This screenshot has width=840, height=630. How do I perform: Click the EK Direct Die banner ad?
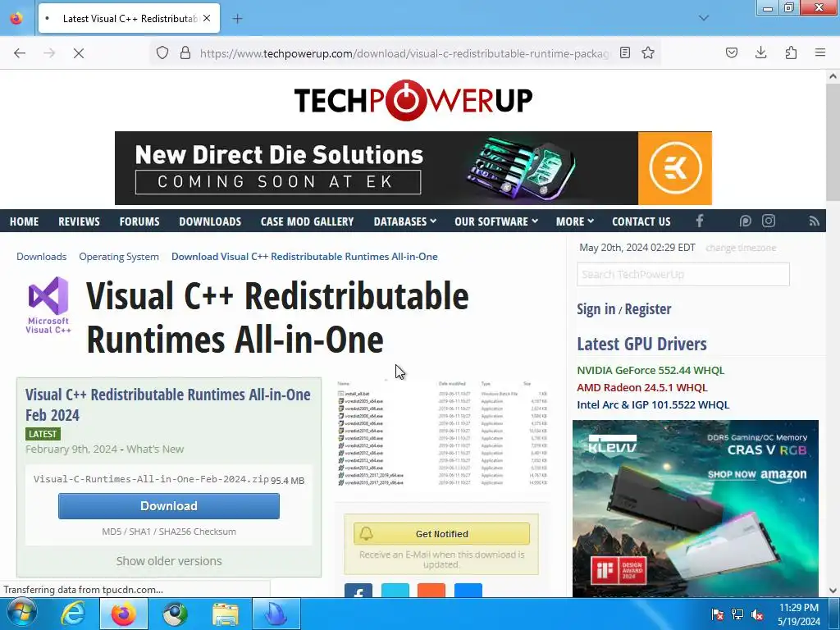[413, 168]
